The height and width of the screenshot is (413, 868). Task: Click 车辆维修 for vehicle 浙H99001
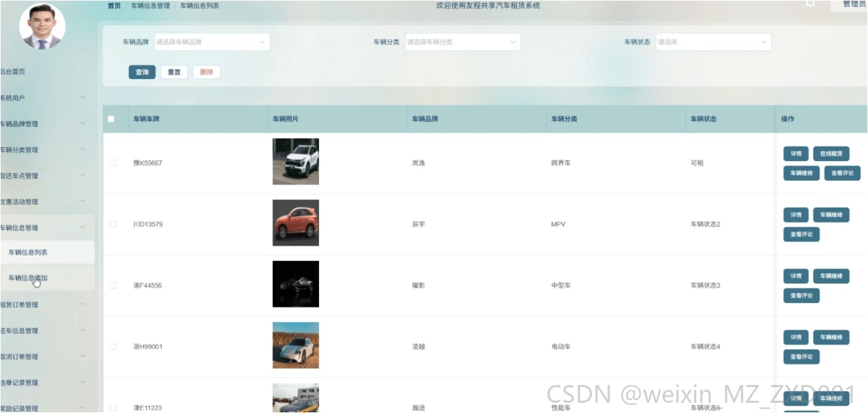(x=831, y=337)
